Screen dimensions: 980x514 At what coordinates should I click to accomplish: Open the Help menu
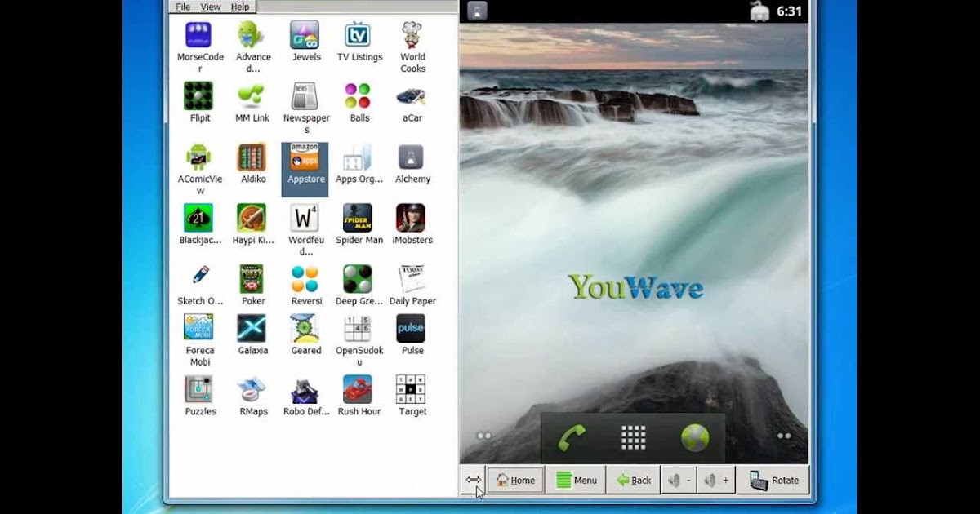(240, 7)
